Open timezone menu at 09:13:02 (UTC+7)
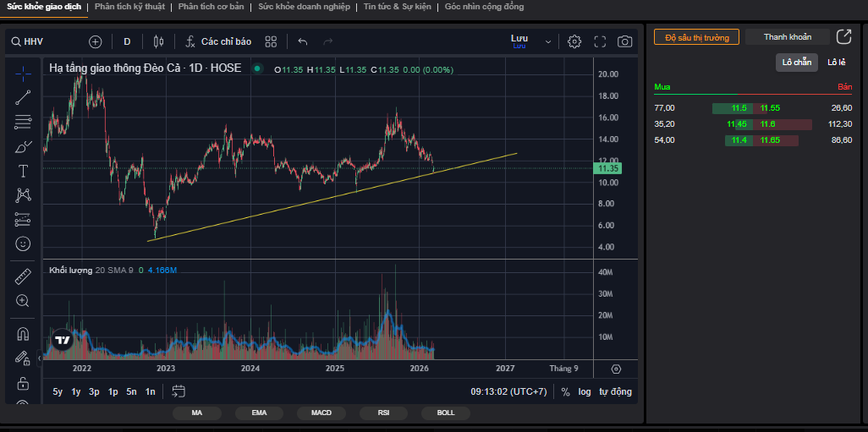This screenshot has width=868, height=432. 508,391
